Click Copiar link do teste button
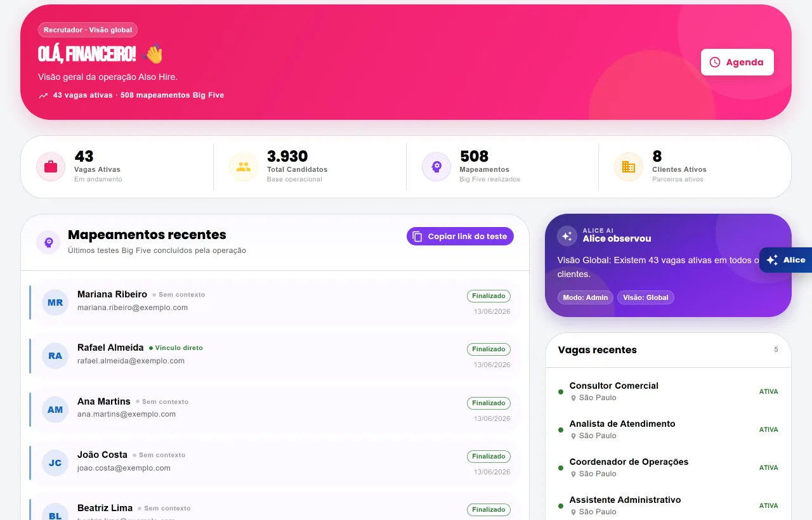Screen dimensions: 812x520 pyautogui.click(x=460, y=237)
